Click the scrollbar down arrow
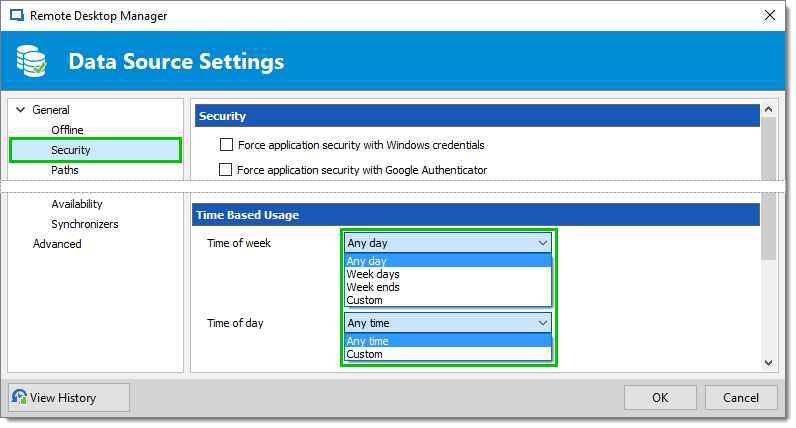 (x=769, y=363)
